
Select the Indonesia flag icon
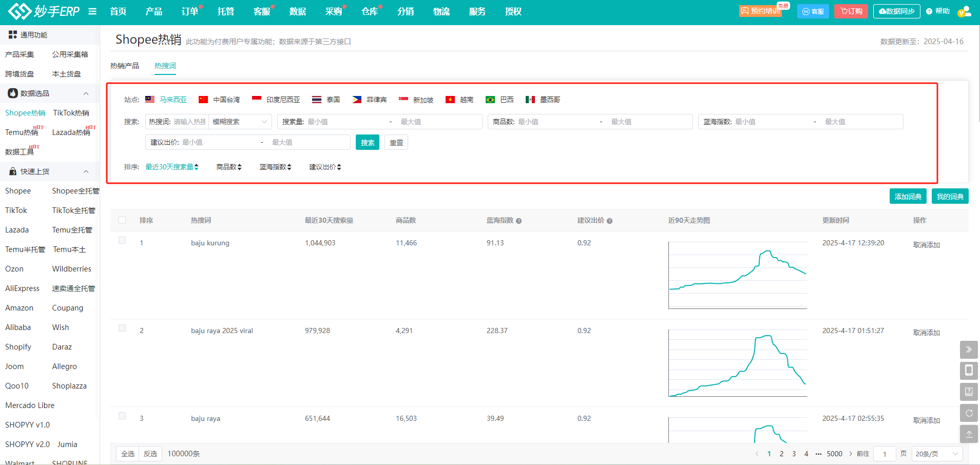click(257, 99)
